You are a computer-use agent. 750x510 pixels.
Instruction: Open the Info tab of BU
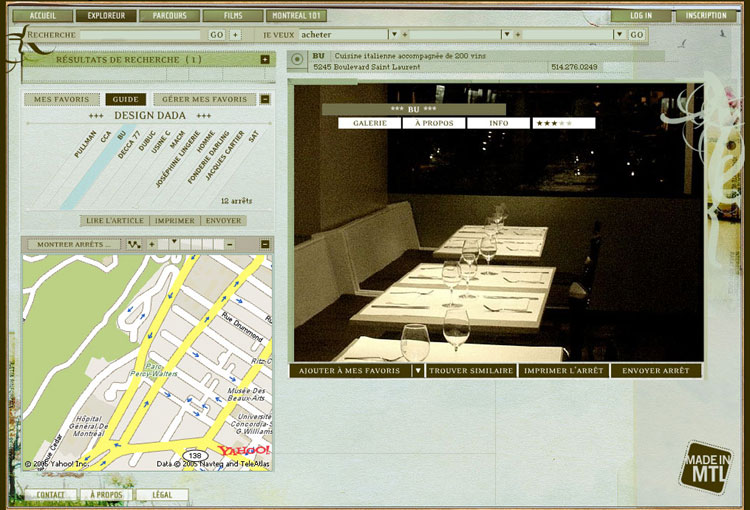(498, 123)
